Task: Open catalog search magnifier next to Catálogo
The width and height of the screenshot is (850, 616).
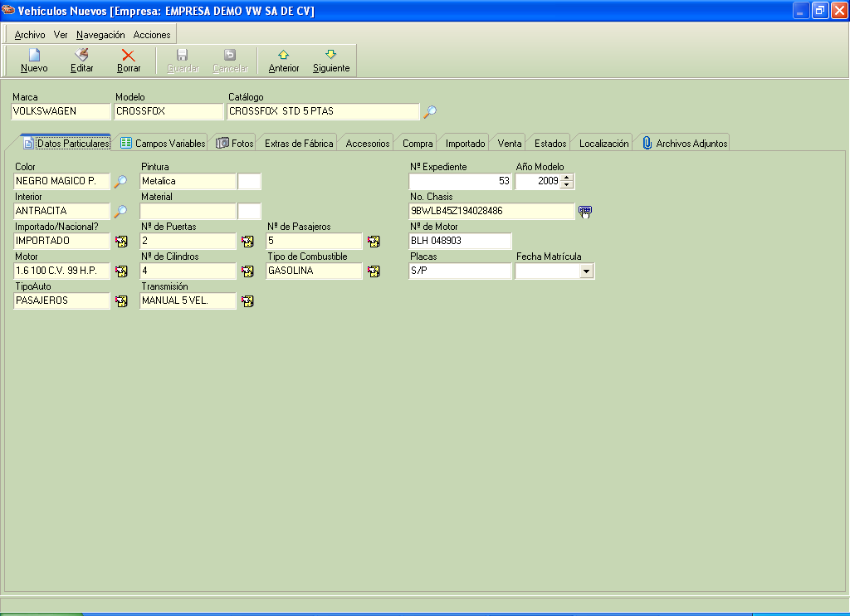Action: (431, 112)
